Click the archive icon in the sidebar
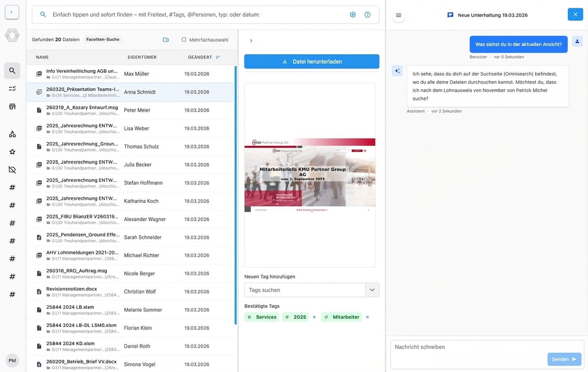The image size is (588, 372). 12,106
